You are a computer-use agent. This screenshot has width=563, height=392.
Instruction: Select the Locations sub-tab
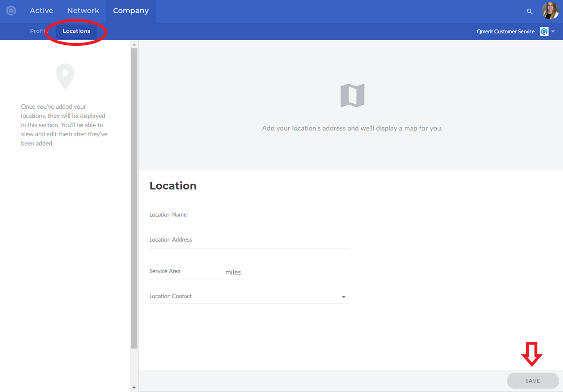(x=76, y=31)
